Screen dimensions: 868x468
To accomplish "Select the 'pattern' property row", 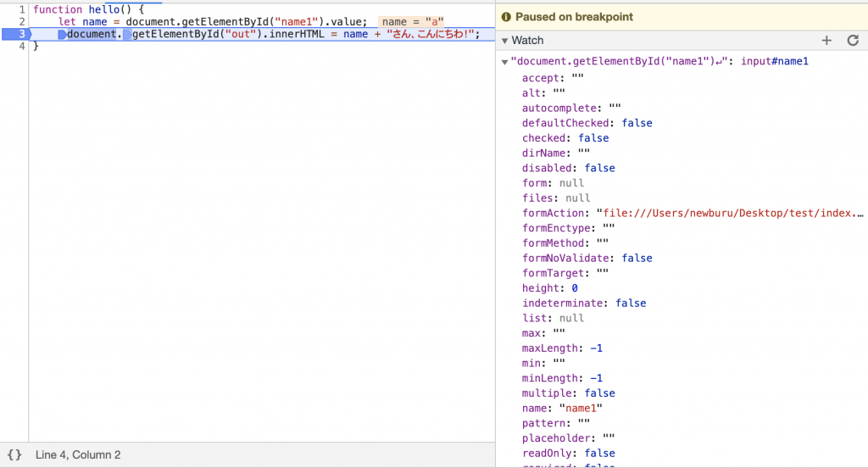I will point(556,423).
